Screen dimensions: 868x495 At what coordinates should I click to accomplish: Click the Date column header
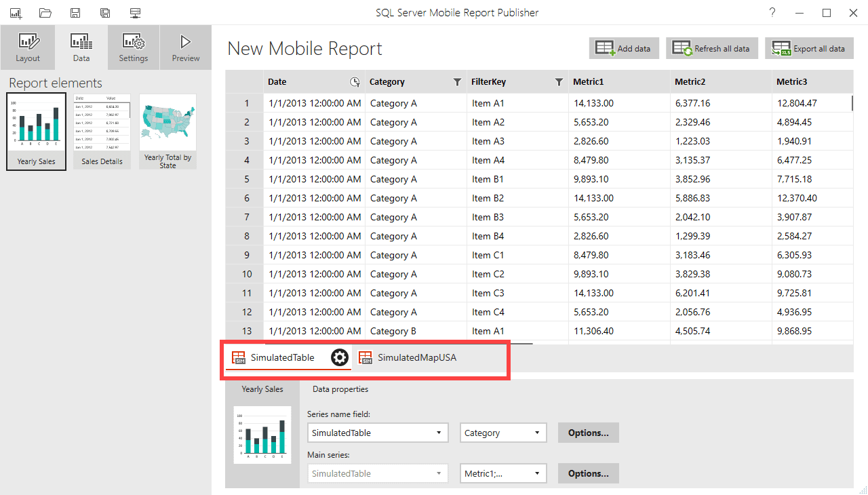[314, 81]
